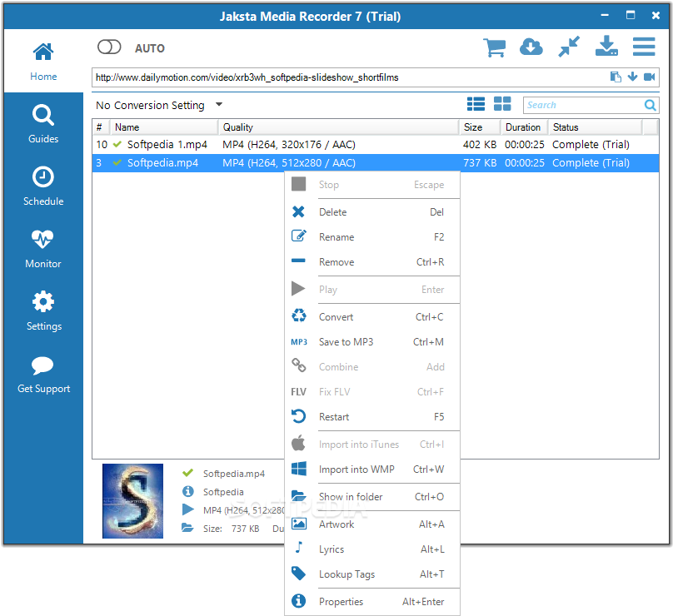The width and height of the screenshot is (673, 616).
Task: Choose Properties from context menu
Action: click(x=372, y=601)
